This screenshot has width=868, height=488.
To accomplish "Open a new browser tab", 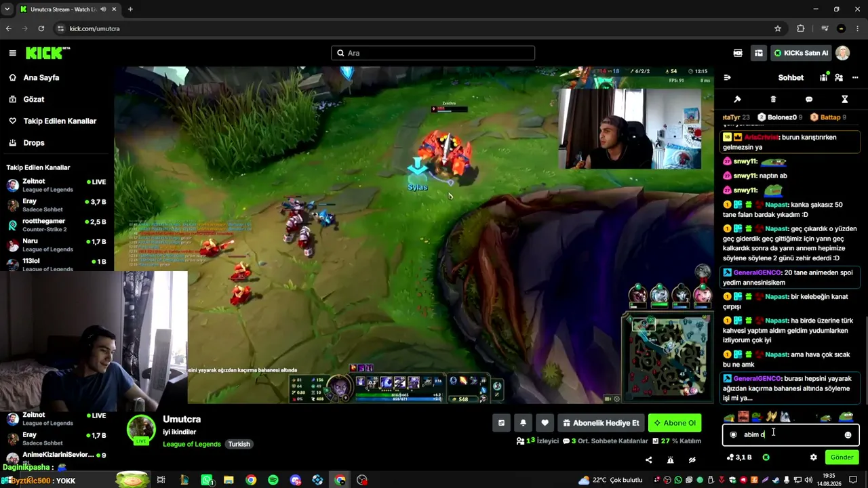I will click(130, 9).
